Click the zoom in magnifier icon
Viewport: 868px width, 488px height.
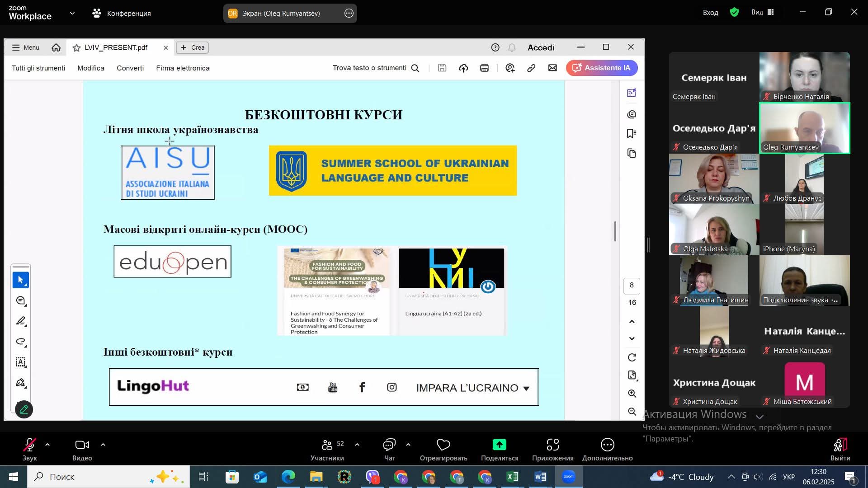click(632, 394)
